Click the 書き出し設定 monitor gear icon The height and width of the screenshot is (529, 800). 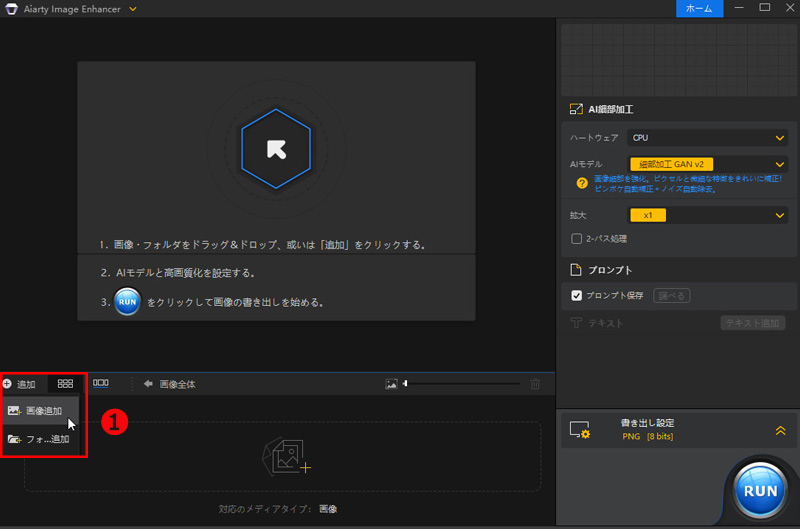click(580, 430)
